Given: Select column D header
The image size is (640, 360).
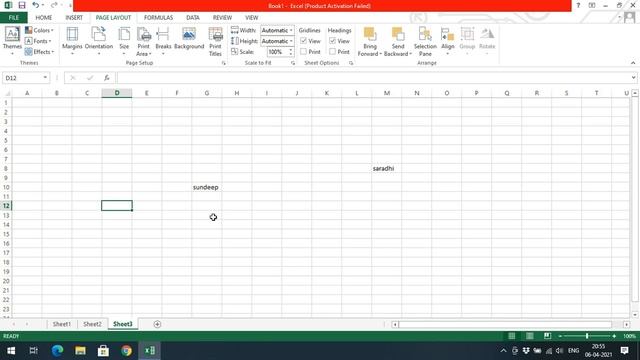Looking at the screenshot, I should coord(117,93).
